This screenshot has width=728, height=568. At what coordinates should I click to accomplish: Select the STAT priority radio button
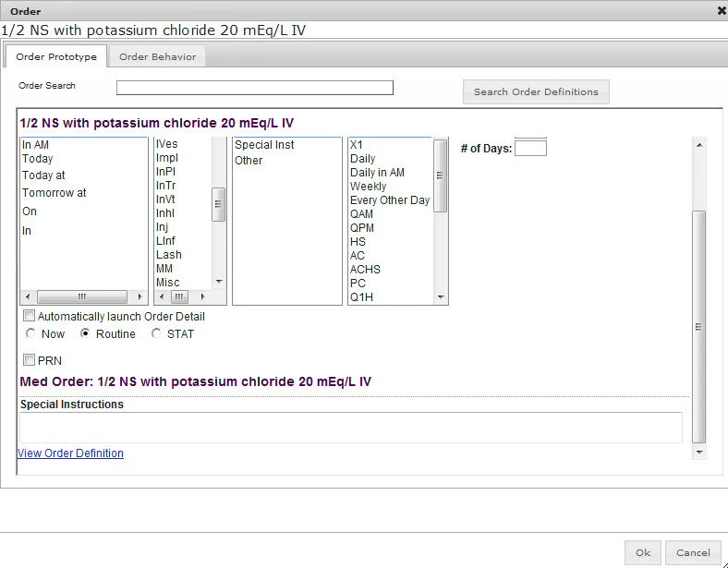156,333
